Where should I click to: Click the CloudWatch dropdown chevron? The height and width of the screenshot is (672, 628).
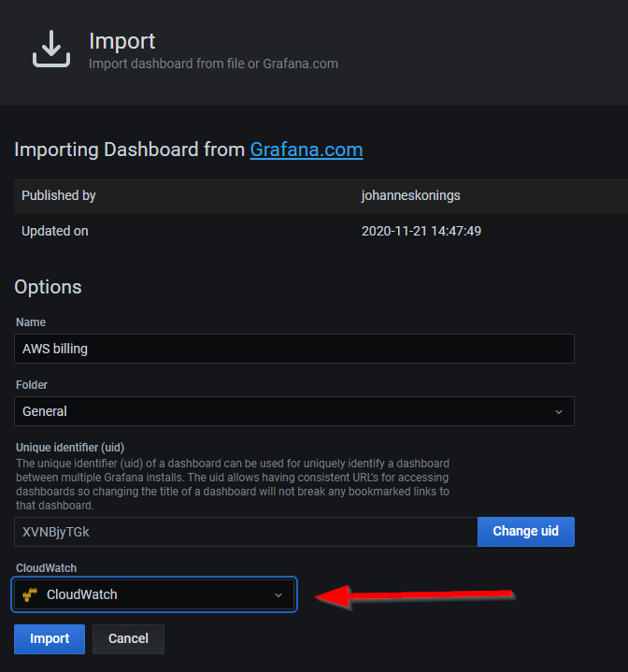[x=278, y=595]
